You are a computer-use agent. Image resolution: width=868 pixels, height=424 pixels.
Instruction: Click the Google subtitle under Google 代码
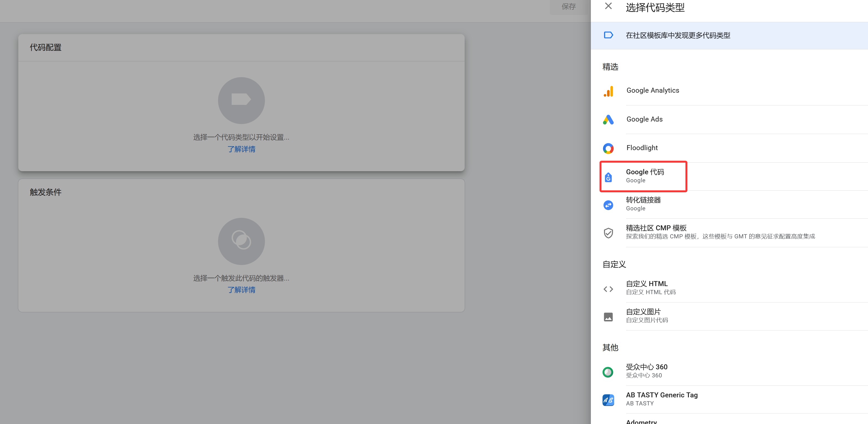click(x=636, y=180)
